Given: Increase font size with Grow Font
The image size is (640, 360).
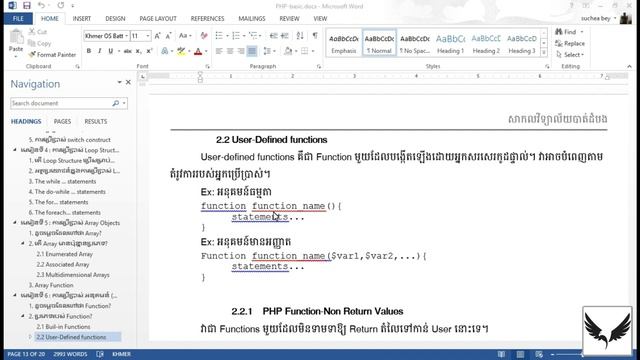Looking at the screenshot, I should click(x=158, y=36).
